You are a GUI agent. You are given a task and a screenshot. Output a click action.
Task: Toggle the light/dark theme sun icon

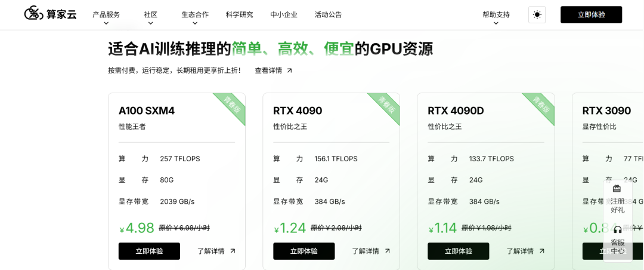[x=537, y=15]
